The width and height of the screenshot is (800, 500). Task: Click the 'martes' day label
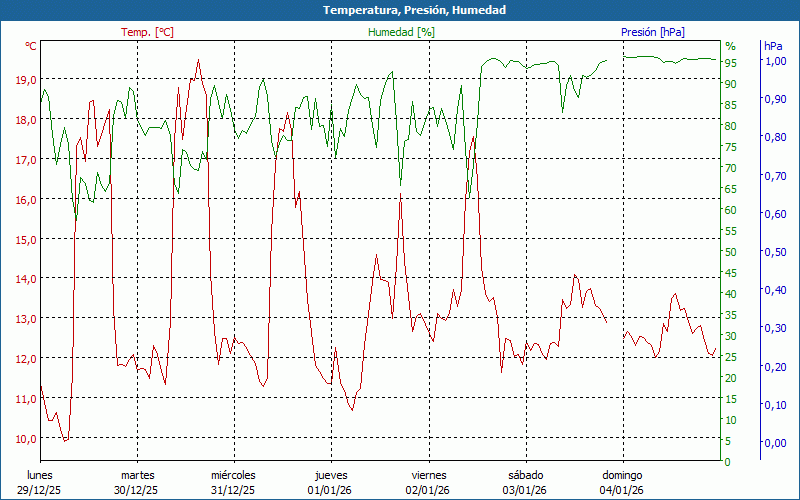[x=137, y=475]
